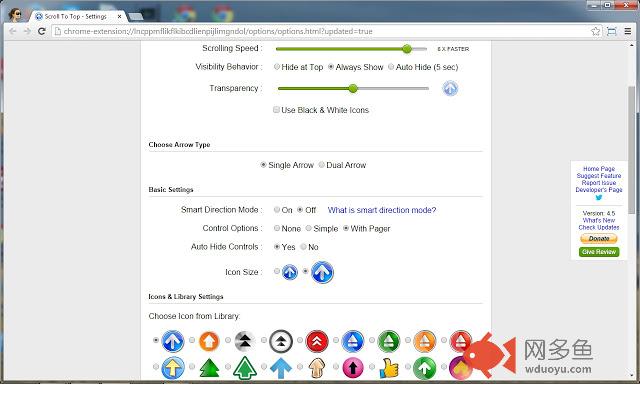Click the Twitter bird icon
The width and height of the screenshot is (640, 400).
[599, 198]
